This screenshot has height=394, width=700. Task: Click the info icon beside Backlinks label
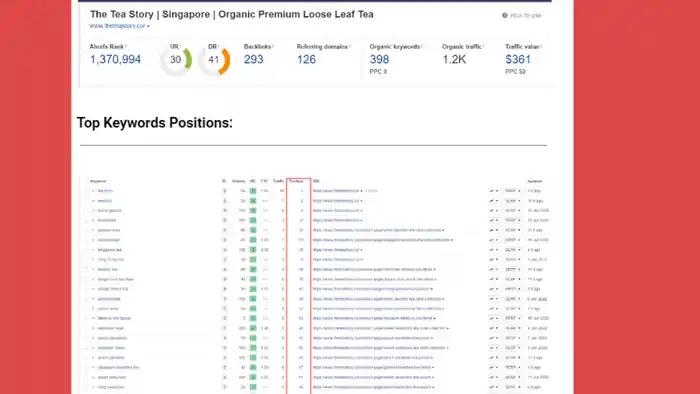(273, 46)
